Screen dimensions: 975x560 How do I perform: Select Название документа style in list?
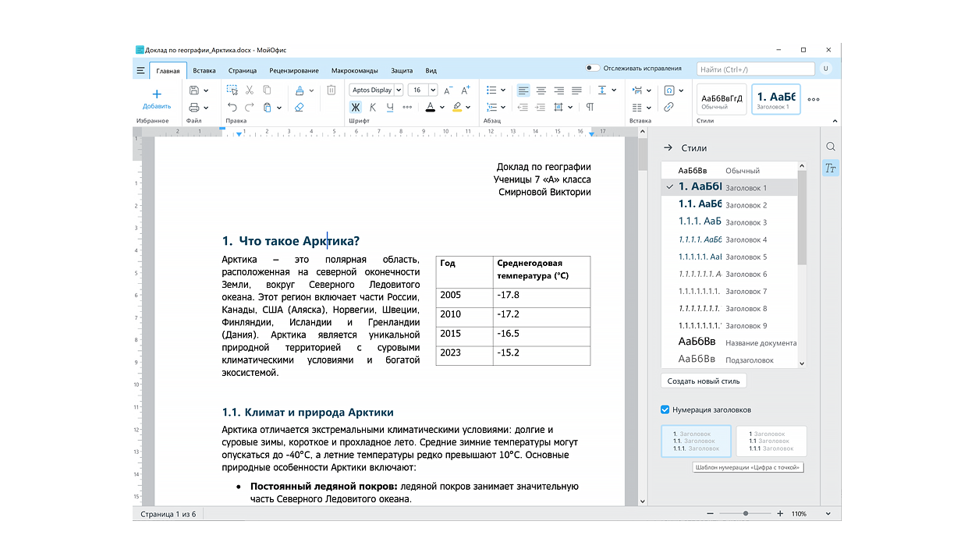(x=729, y=342)
